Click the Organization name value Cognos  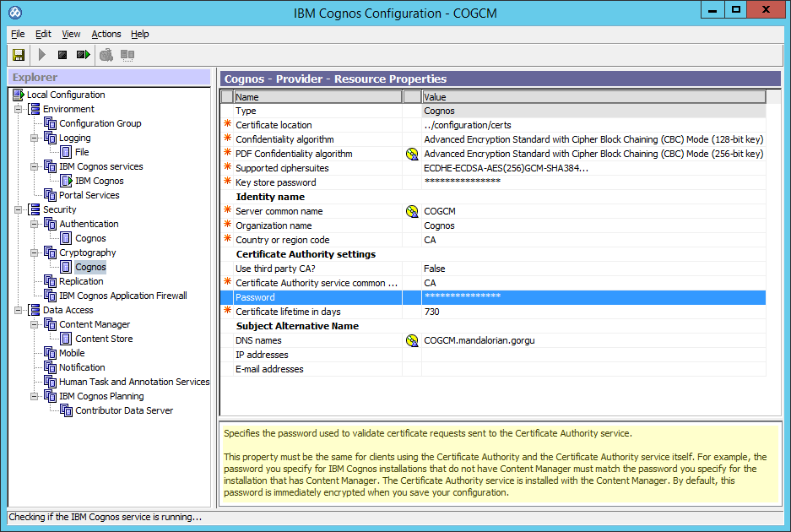coord(593,225)
